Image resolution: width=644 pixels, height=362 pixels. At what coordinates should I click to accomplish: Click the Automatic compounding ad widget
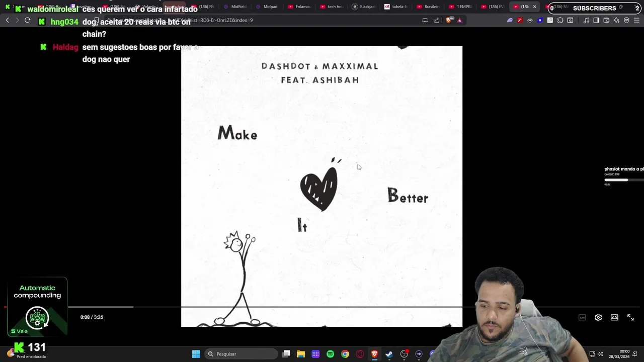click(37, 306)
